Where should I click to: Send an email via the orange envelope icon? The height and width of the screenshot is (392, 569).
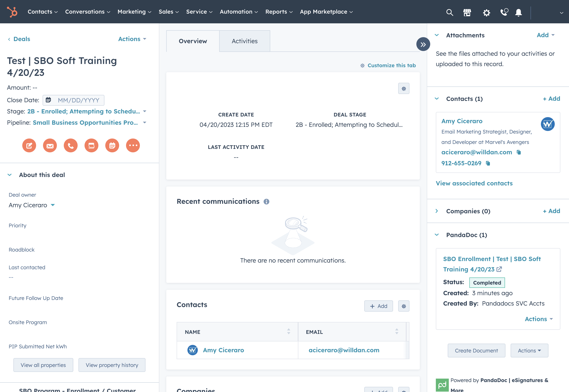pyautogui.click(x=50, y=146)
